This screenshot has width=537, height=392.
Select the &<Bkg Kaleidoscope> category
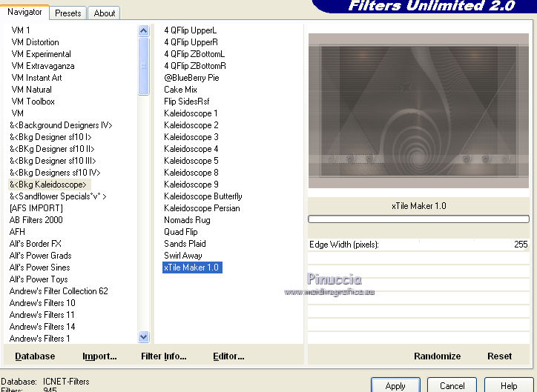pos(48,185)
